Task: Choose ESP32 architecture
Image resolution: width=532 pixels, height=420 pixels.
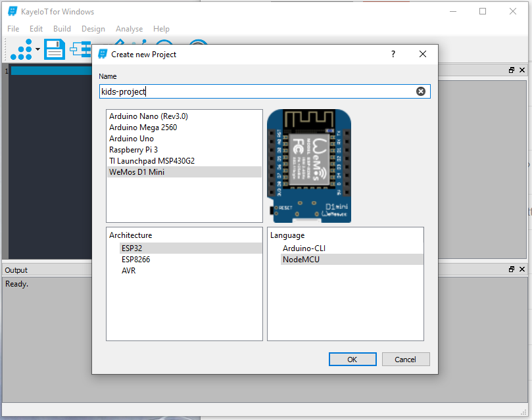Action: click(x=191, y=248)
